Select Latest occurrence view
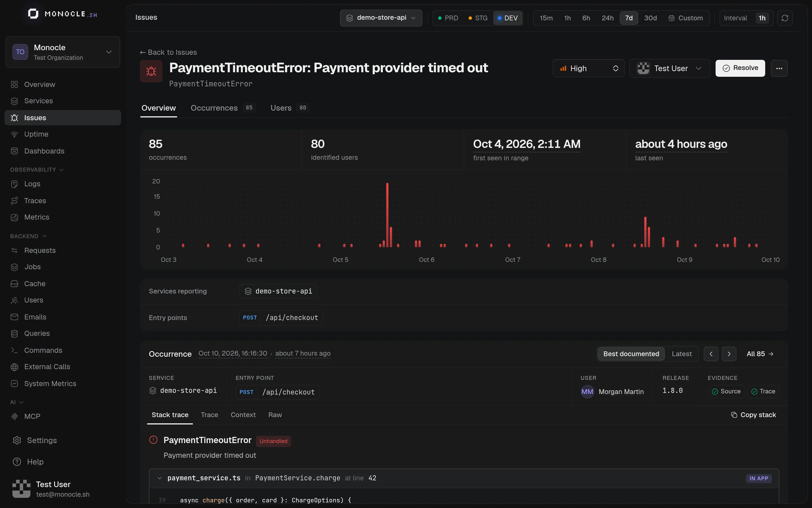812x508 pixels. tap(681, 354)
